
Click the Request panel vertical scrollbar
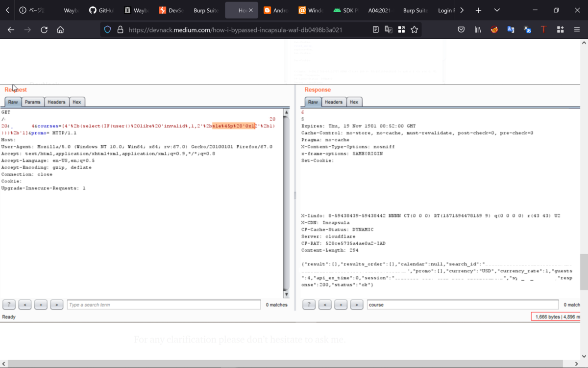[x=286, y=204]
